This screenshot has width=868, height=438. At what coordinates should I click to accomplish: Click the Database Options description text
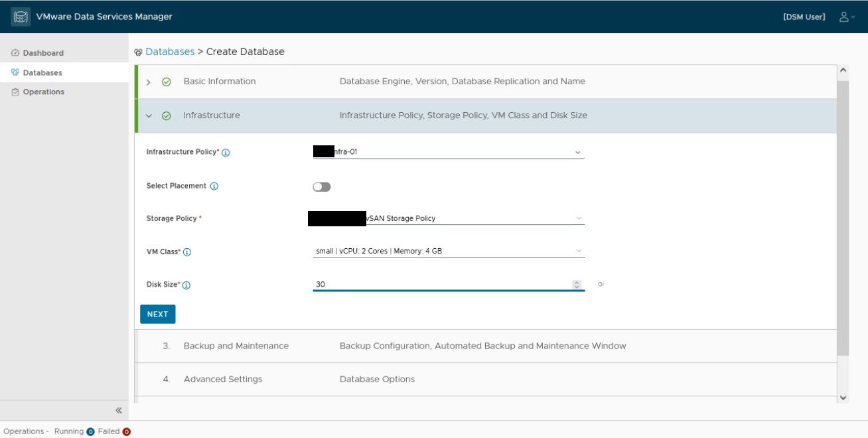click(377, 380)
